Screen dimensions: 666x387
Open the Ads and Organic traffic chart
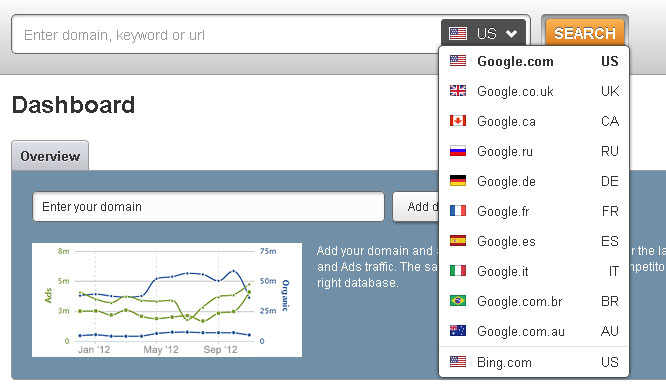click(167, 300)
